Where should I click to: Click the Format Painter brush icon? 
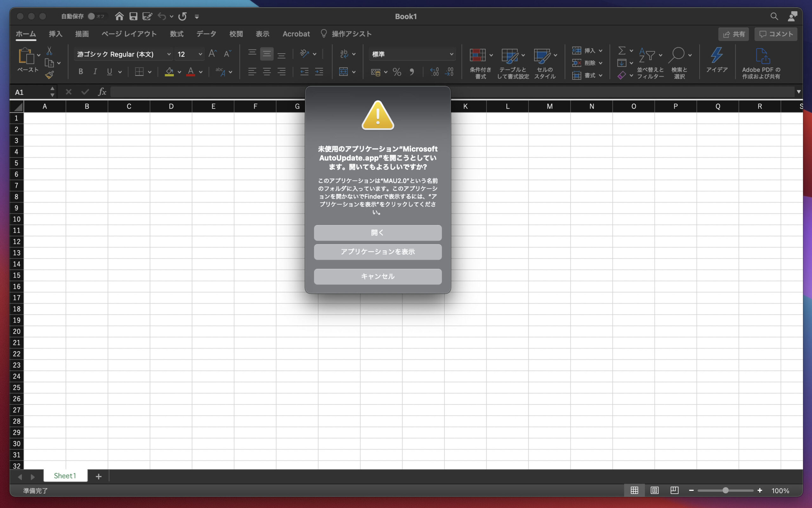coord(49,75)
